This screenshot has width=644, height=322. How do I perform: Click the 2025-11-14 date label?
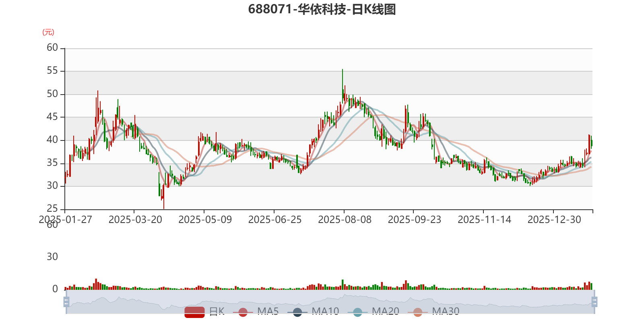pos(485,220)
